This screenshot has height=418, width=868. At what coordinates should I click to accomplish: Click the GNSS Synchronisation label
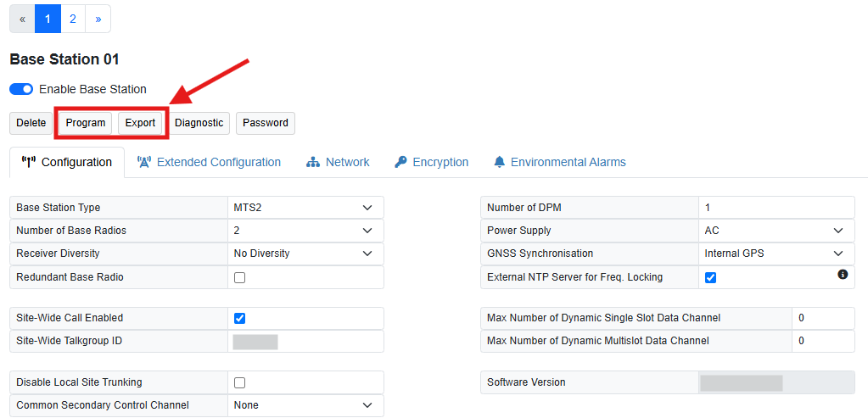[540, 254]
